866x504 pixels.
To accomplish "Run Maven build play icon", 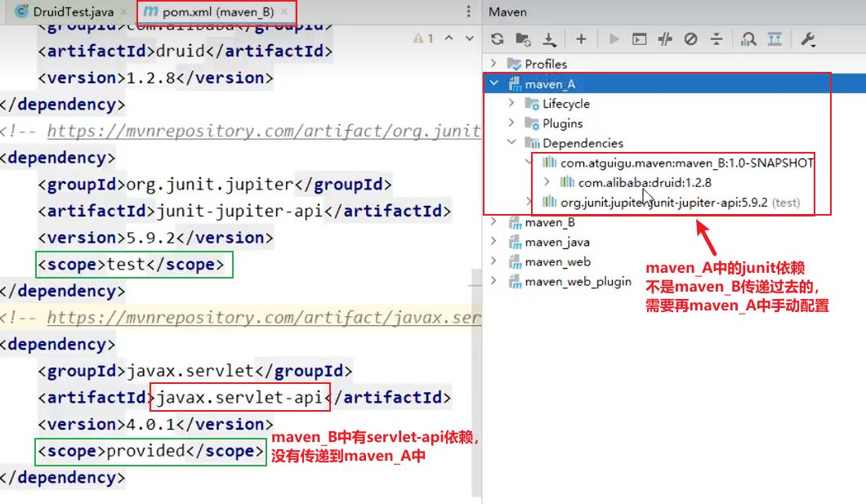I will (x=613, y=39).
